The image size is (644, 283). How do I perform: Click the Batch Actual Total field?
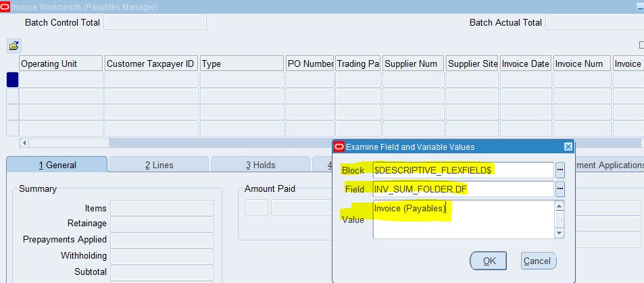click(595, 22)
